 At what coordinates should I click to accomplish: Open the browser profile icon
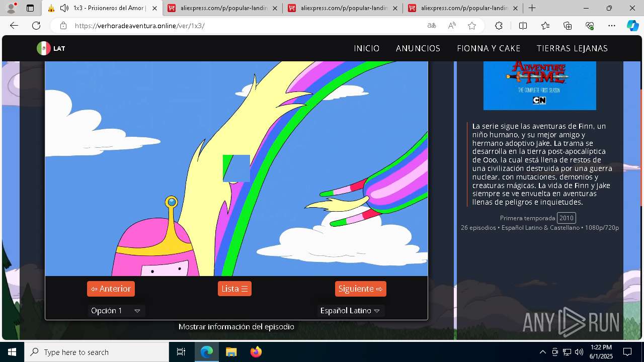point(11,8)
